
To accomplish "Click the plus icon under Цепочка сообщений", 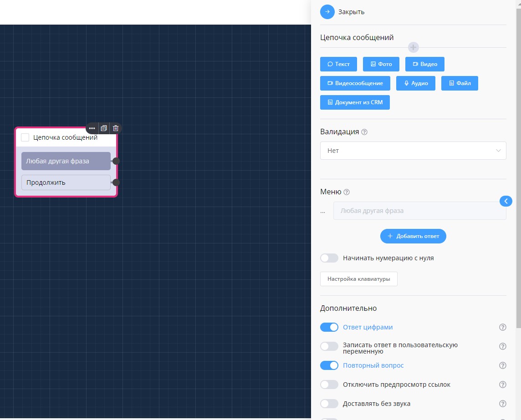I will tap(413, 47).
